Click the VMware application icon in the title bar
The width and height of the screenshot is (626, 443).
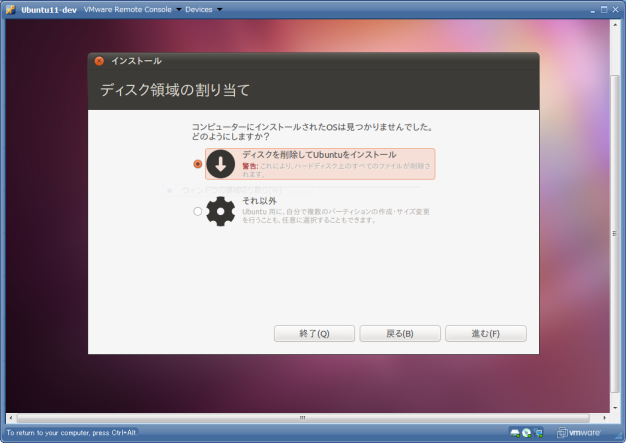pyautogui.click(x=11, y=10)
